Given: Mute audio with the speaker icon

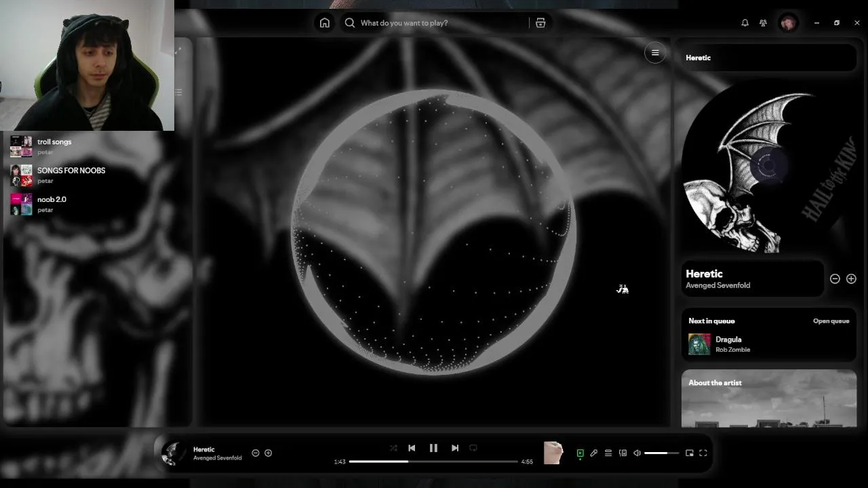Looking at the screenshot, I should click(x=637, y=453).
